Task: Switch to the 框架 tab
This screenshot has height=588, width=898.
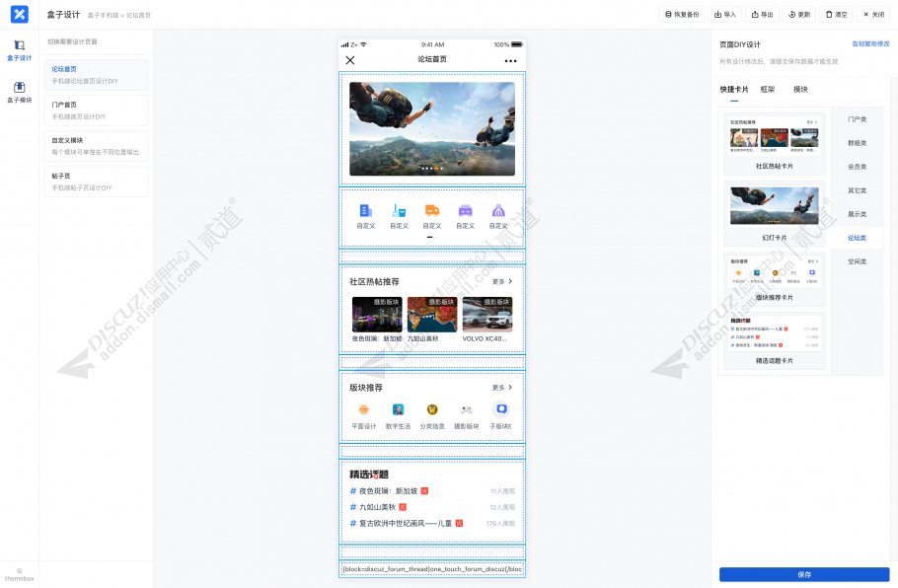Action: 768,90
